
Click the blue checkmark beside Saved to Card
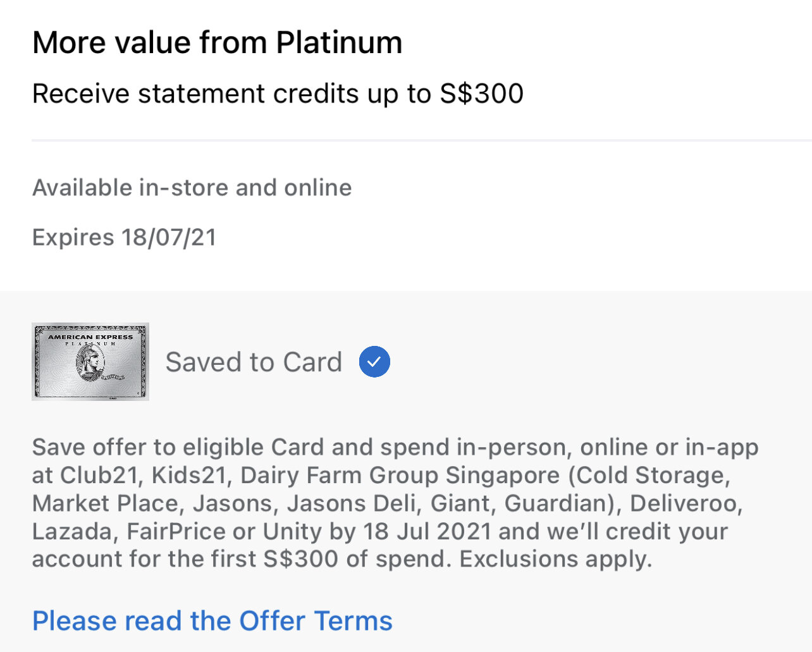point(374,362)
